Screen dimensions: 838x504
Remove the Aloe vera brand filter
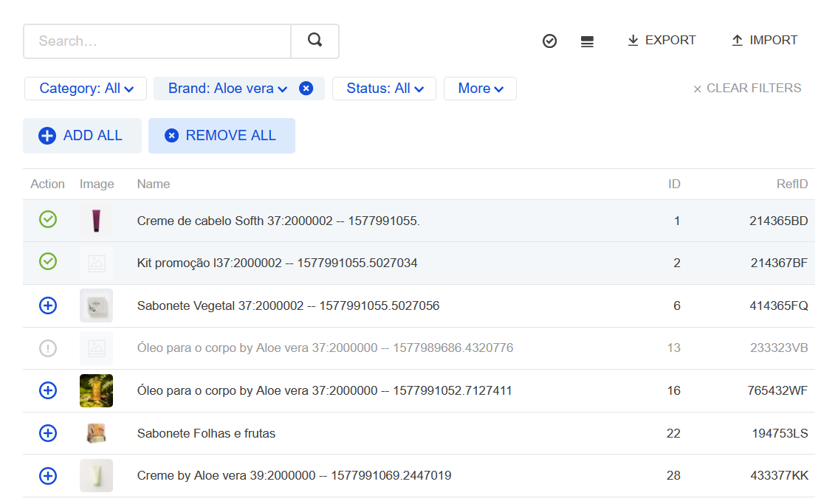(x=306, y=87)
